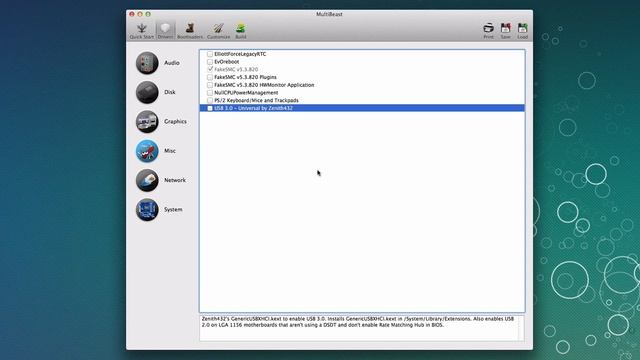Viewport: 640px width, 360px height.
Task: Click the description text about GenericUSBXHCI.kext
Action: point(358,322)
